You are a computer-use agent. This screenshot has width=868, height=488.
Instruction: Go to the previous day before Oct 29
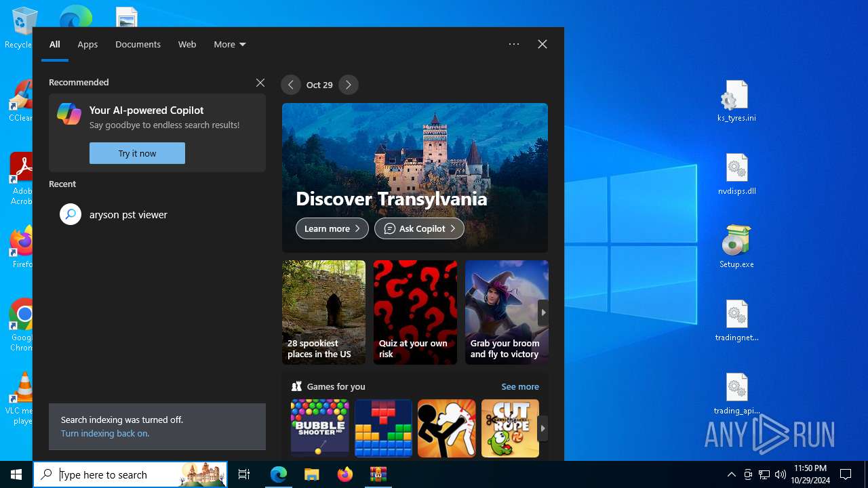[291, 85]
